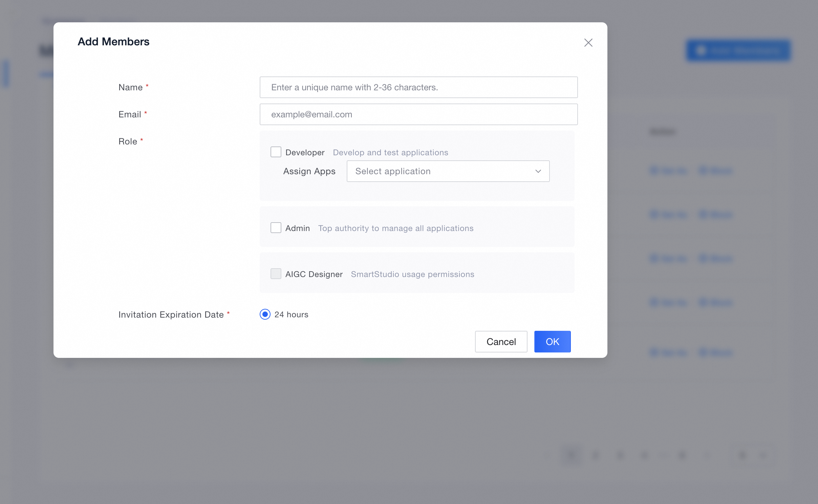Click the Invitation Expiration Date label
Screen dimensions: 818x504
(171, 315)
